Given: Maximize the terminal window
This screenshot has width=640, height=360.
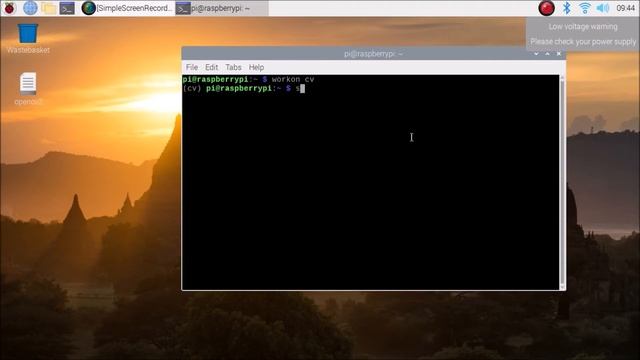Looking at the screenshot, I should (547, 53).
